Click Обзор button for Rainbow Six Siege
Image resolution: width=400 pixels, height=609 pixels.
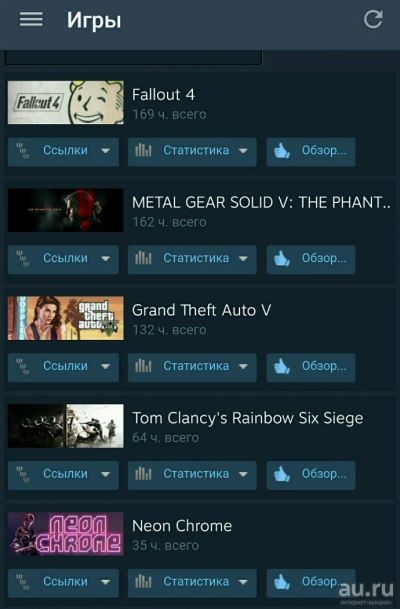311,475
